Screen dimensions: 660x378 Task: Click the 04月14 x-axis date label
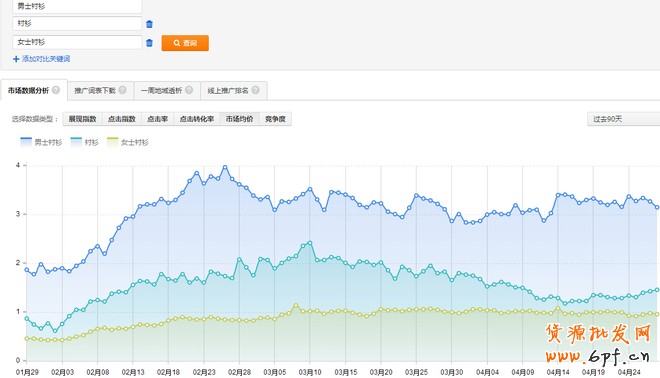pyautogui.click(x=558, y=372)
